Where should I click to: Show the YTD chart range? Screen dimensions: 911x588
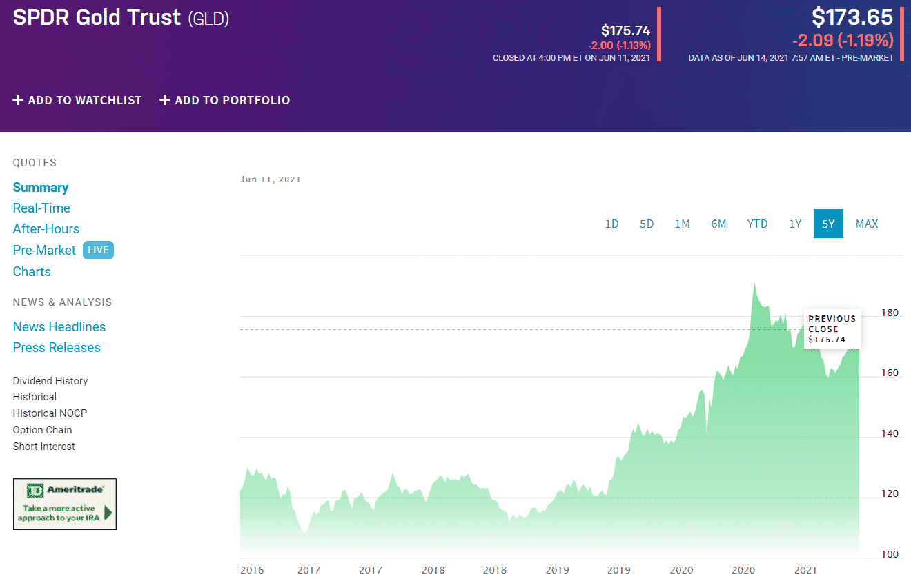pos(757,224)
